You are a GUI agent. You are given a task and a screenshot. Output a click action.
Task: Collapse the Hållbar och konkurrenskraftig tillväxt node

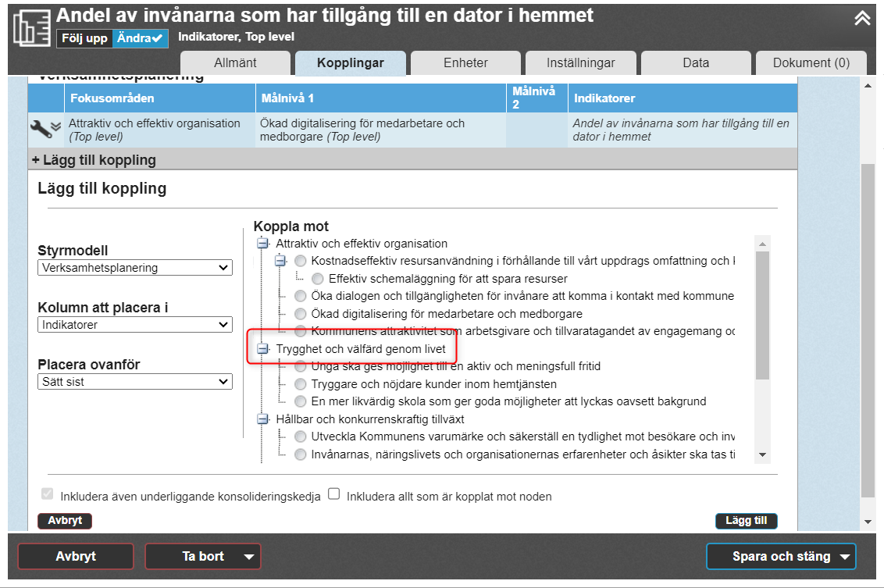point(262,419)
